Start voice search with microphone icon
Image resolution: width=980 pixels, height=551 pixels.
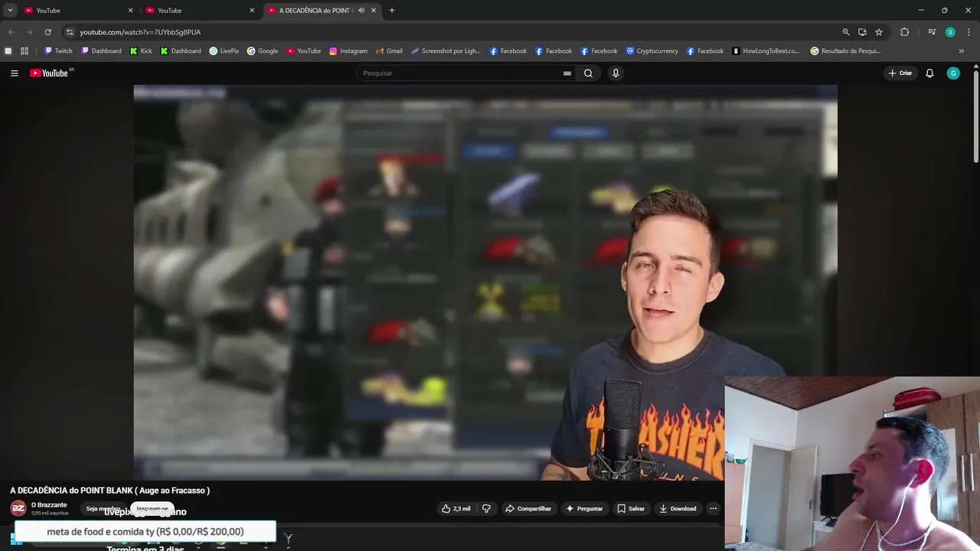(615, 73)
